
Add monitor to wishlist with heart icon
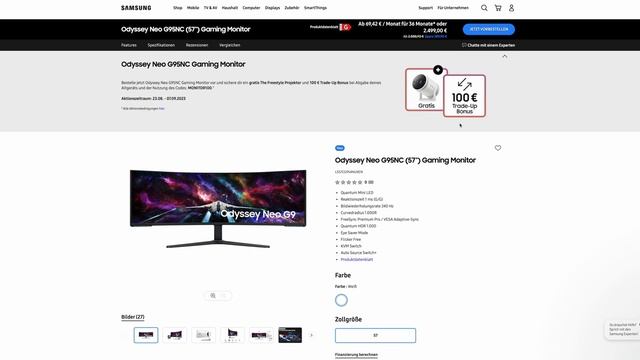pos(498,148)
